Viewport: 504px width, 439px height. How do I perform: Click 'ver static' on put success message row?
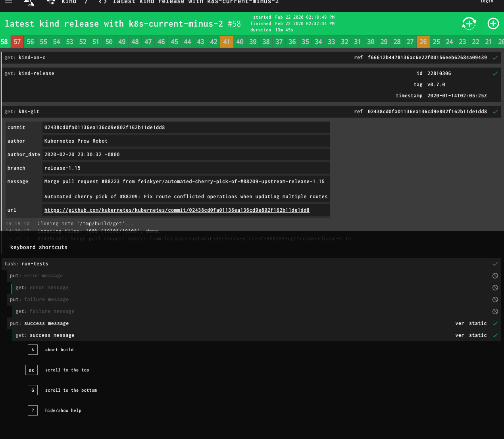click(x=471, y=323)
